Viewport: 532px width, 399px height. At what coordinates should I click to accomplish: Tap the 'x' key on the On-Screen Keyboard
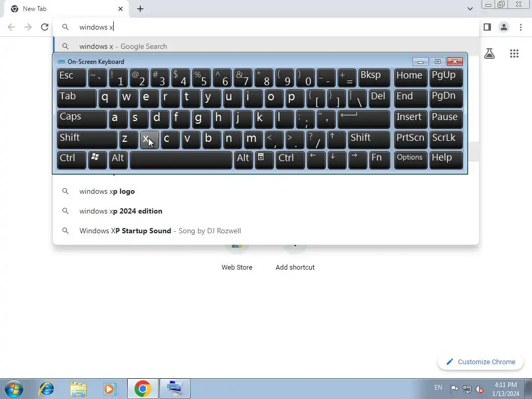pyautogui.click(x=149, y=140)
